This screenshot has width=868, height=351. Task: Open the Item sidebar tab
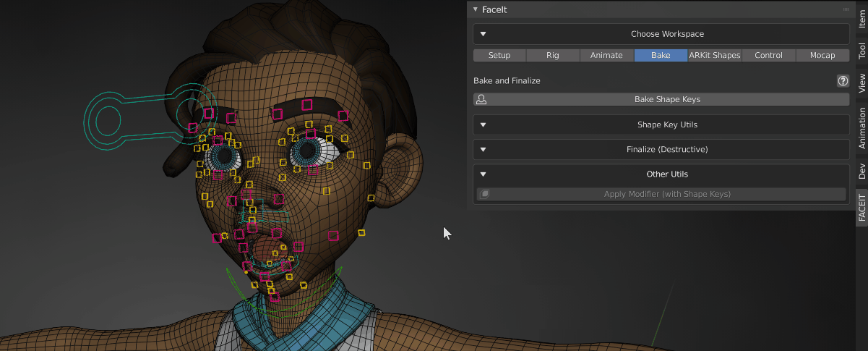click(x=861, y=15)
